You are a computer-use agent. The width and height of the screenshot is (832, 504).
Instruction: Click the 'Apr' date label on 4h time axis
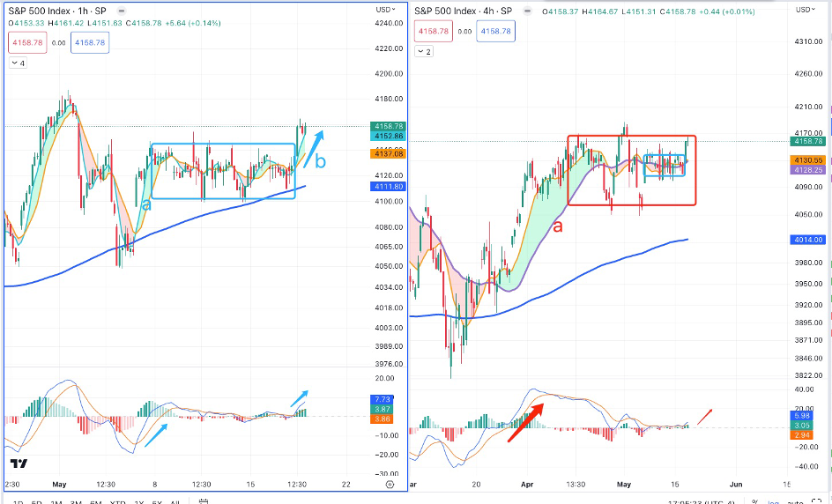coord(527,485)
